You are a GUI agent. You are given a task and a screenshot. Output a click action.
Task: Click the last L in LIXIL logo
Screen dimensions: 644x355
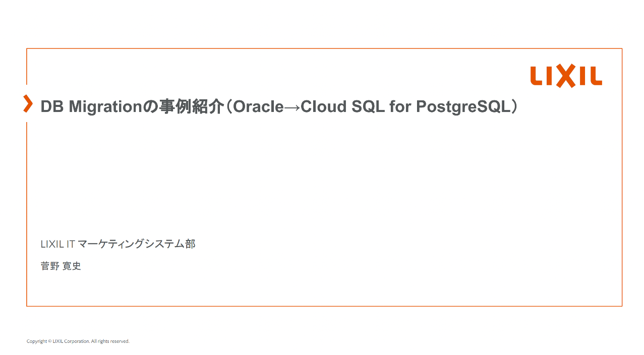[595, 77]
